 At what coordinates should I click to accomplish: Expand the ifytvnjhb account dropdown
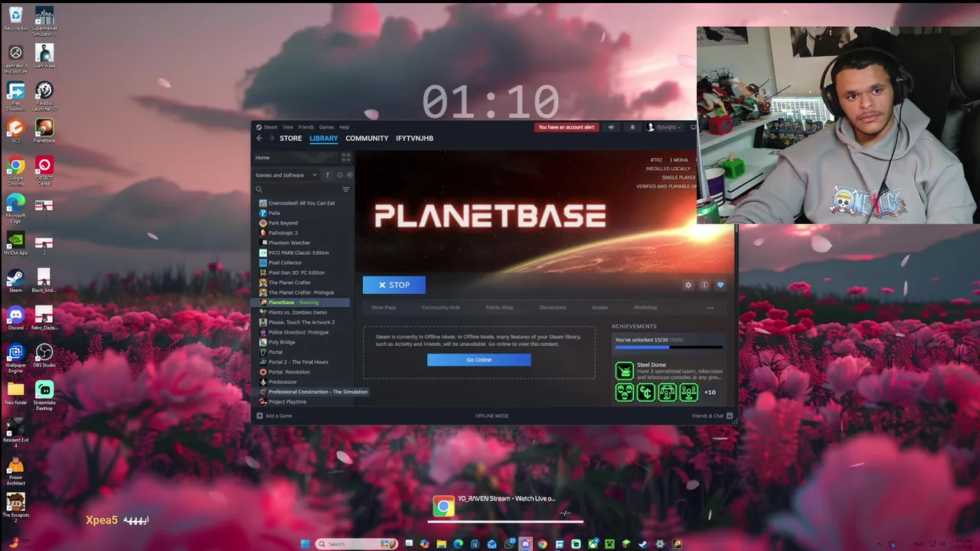pos(664,127)
